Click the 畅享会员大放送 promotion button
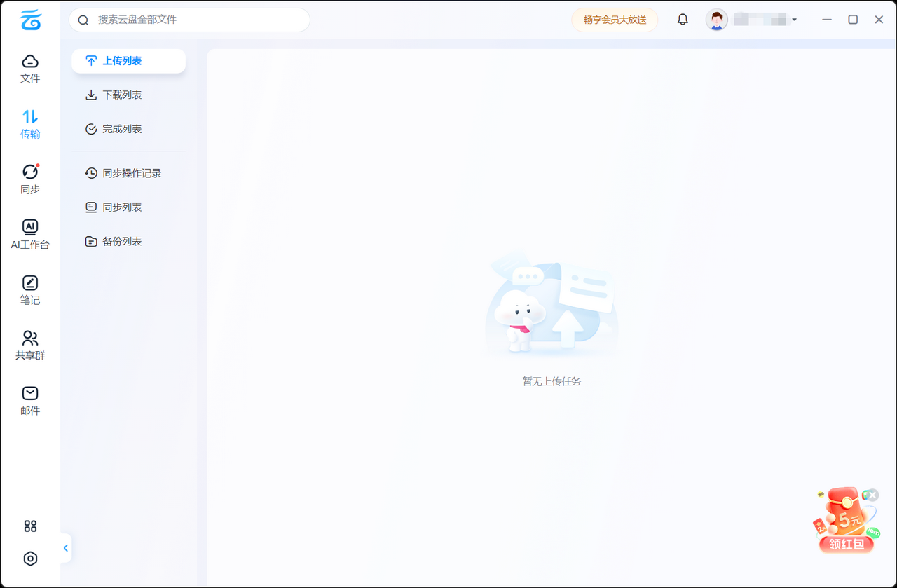Screen dimensions: 897x588 pyautogui.click(x=615, y=20)
